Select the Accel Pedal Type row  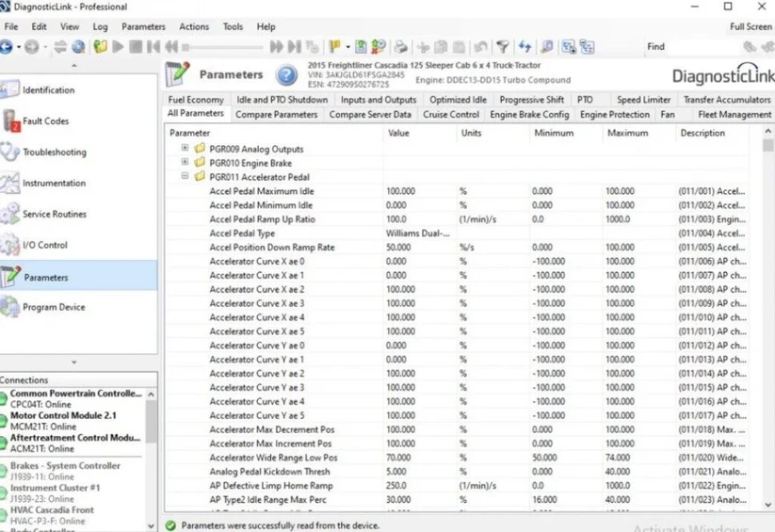tap(456, 234)
